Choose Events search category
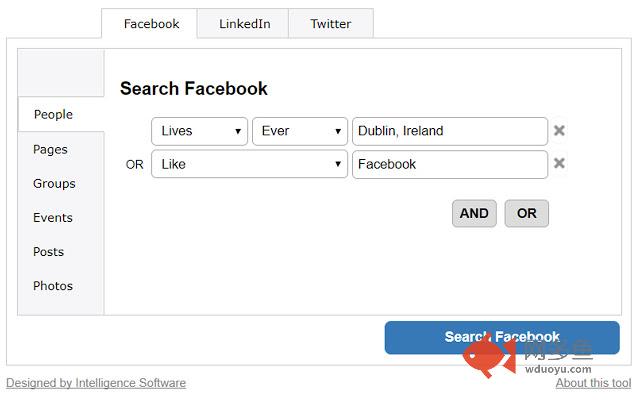 pyautogui.click(x=53, y=217)
